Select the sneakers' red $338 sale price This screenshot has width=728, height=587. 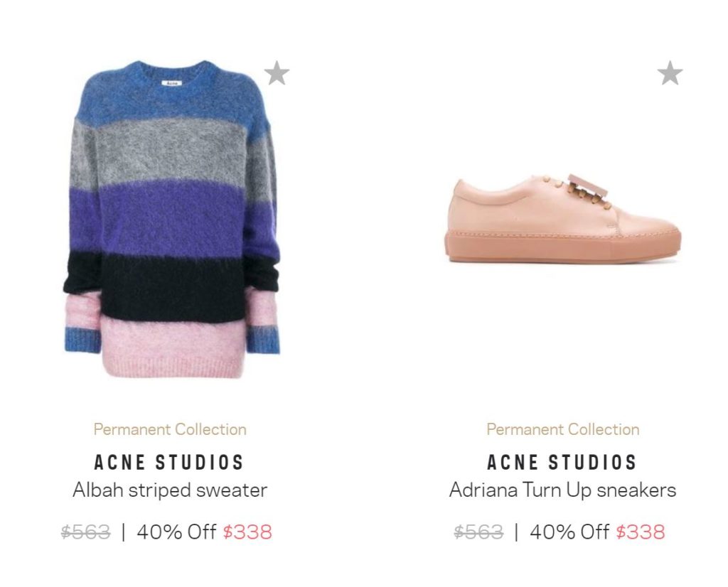coord(641,532)
